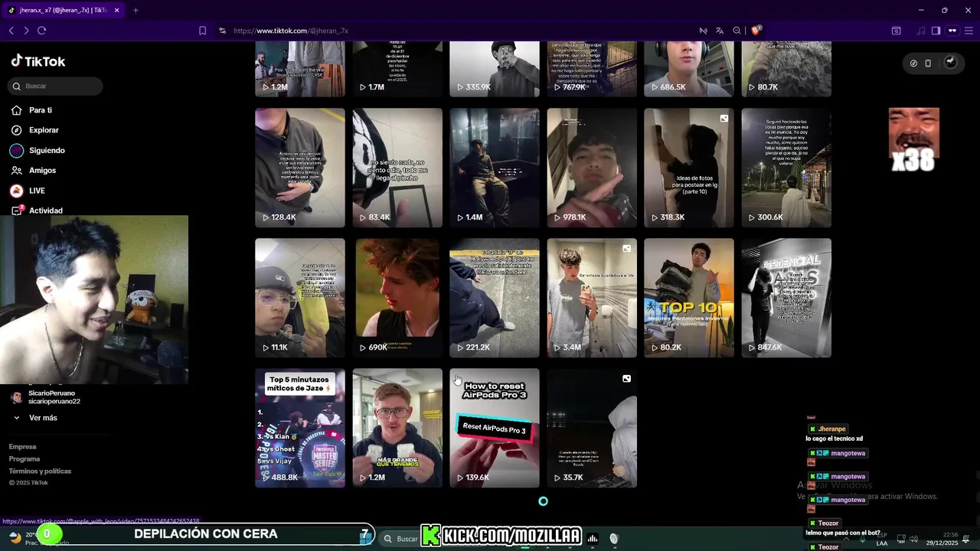Click the zoom-out magnifier icon in address bar

pos(737,31)
